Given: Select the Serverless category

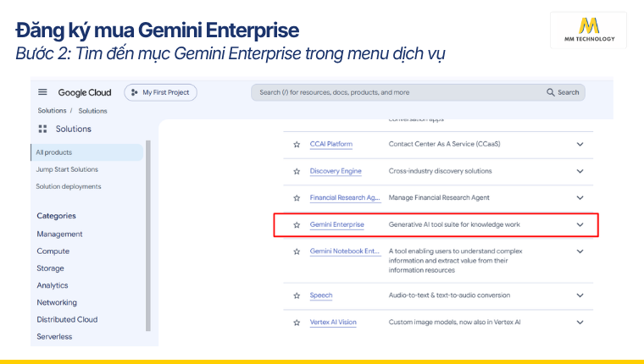Looking at the screenshot, I should click(54, 337).
